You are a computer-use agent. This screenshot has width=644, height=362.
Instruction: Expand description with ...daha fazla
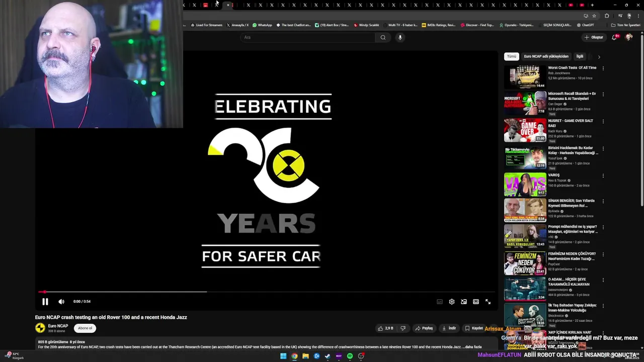click(472, 347)
